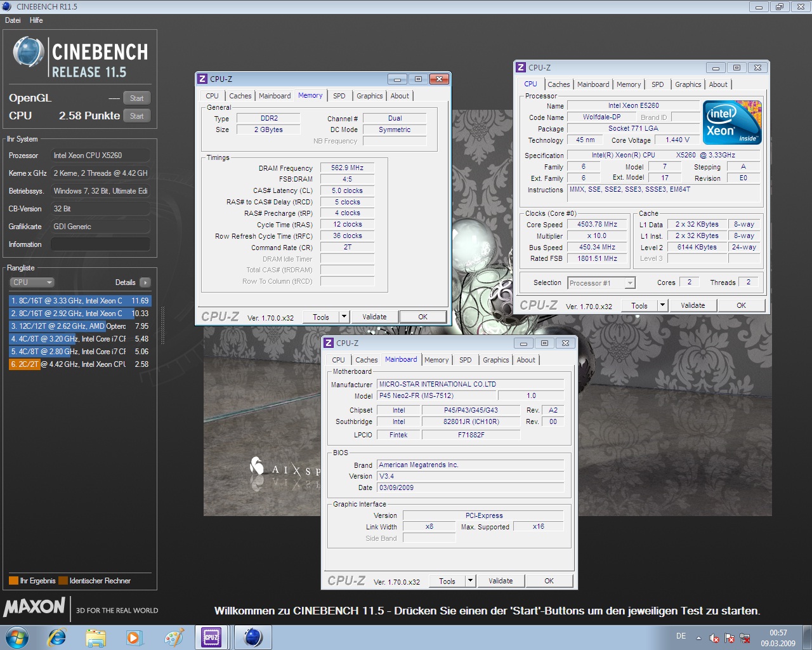Image resolution: width=812 pixels, height=650 pixels.
Task: Click the volume muted tray icon
Action: (x=714, y=639)
